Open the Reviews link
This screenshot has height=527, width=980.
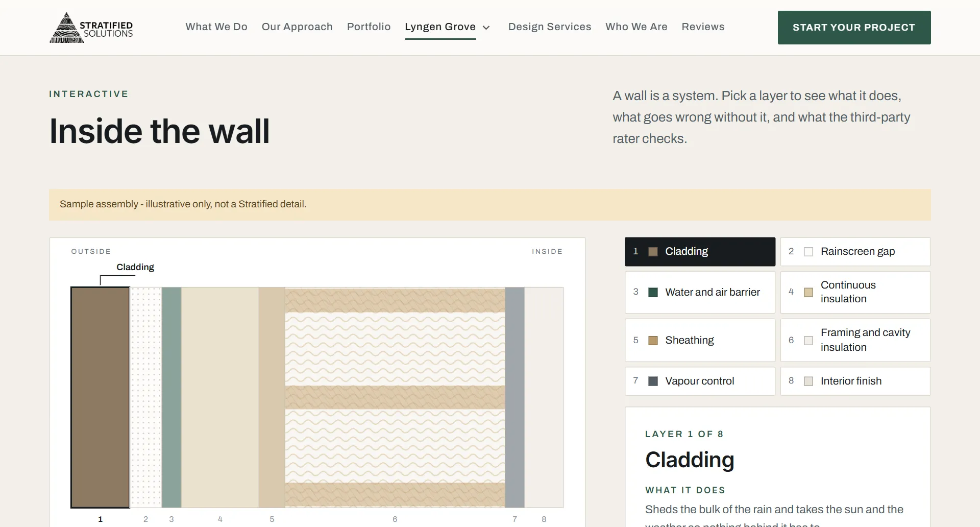pyautogui.click(x=703, y=27)
